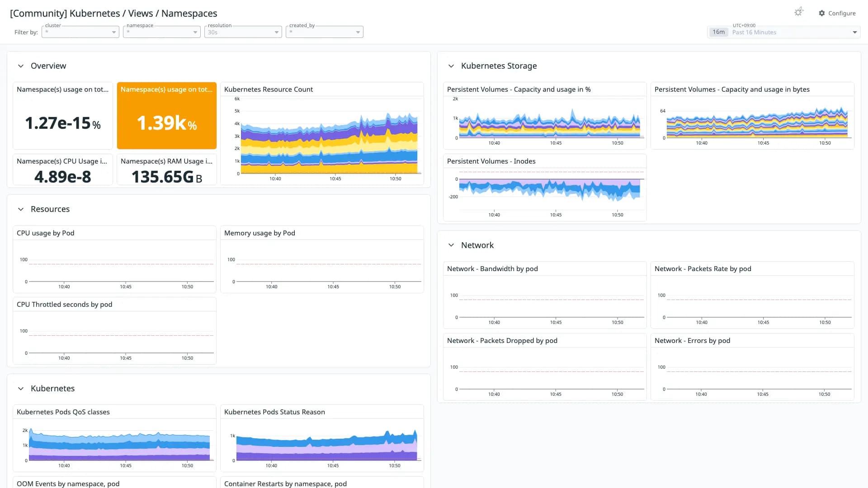Open the Configure settings
The width and height of the screenshot is (868, 488).
(x=837, y=13)
